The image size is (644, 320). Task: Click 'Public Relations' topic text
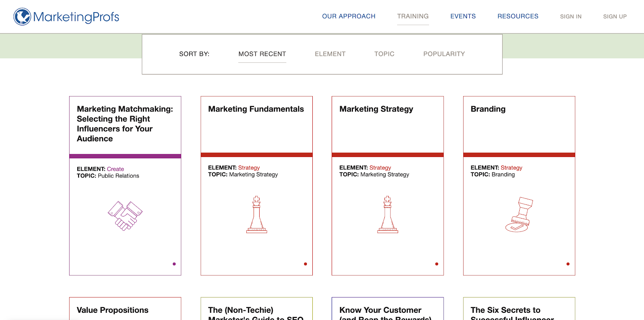coord(118,176)
